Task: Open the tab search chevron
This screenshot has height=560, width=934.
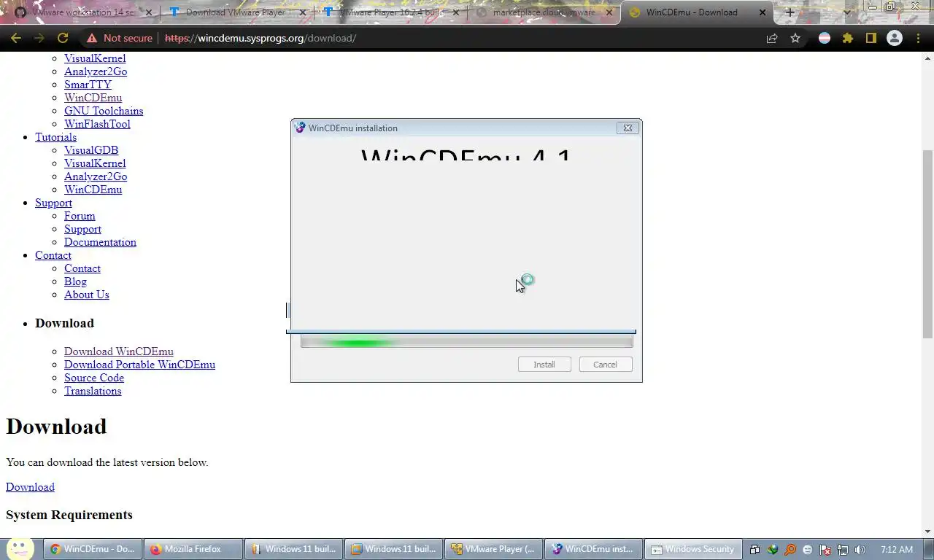Action: pyautogui.click(x=847, y=12)
